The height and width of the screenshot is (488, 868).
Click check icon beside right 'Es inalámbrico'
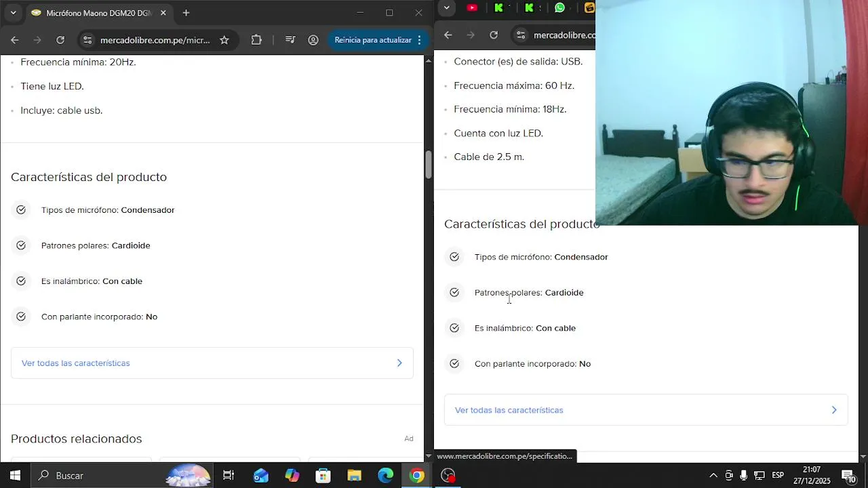click(x=454, y=328)
